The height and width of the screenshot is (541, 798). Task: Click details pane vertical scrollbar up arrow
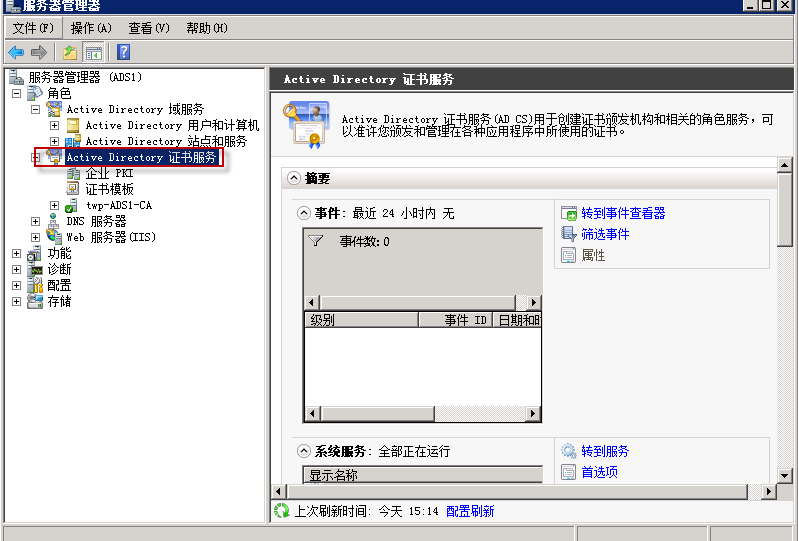pyautogui.click(x=784, y=165)
